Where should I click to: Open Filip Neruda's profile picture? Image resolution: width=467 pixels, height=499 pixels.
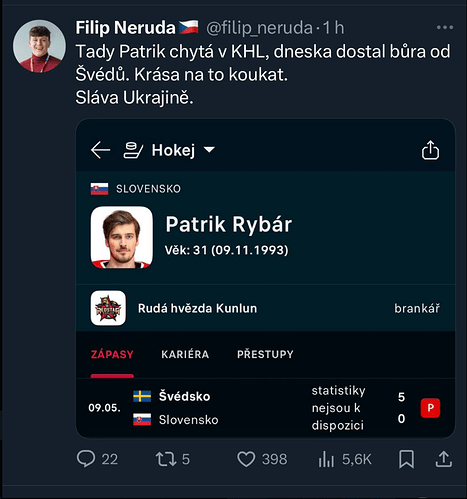click(x=39, y=46)
